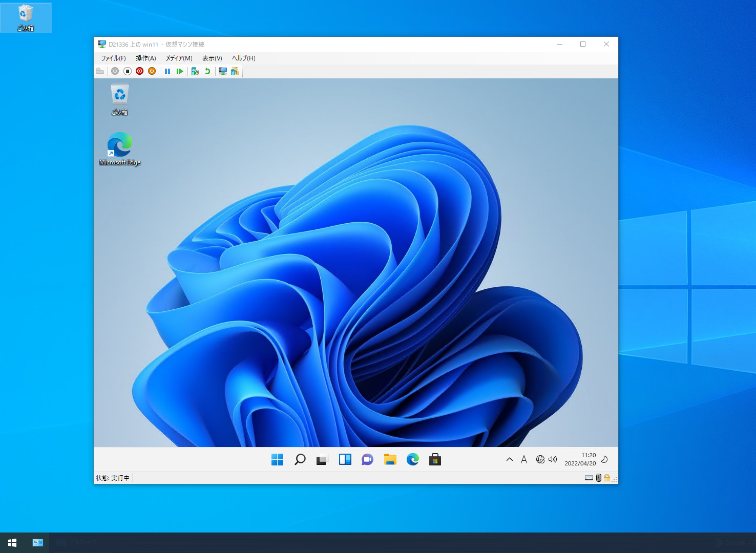Open the ファイル(F) menu
Screen dimensions: 756x553
coord(113,58)
